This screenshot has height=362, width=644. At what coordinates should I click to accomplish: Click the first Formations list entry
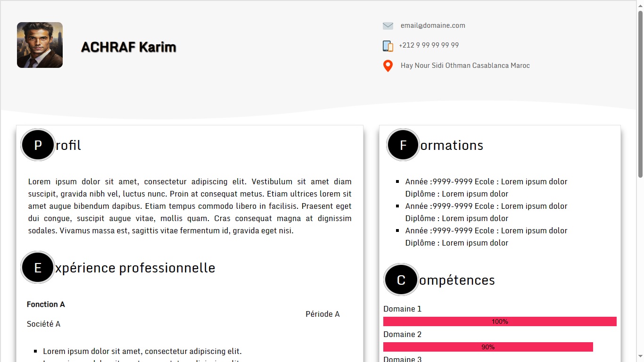(x=486, y=188)
